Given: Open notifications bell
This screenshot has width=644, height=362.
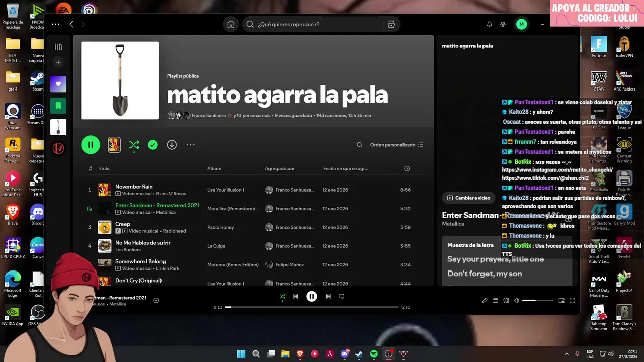Looking at the screenshot, I should coord(489,24).
